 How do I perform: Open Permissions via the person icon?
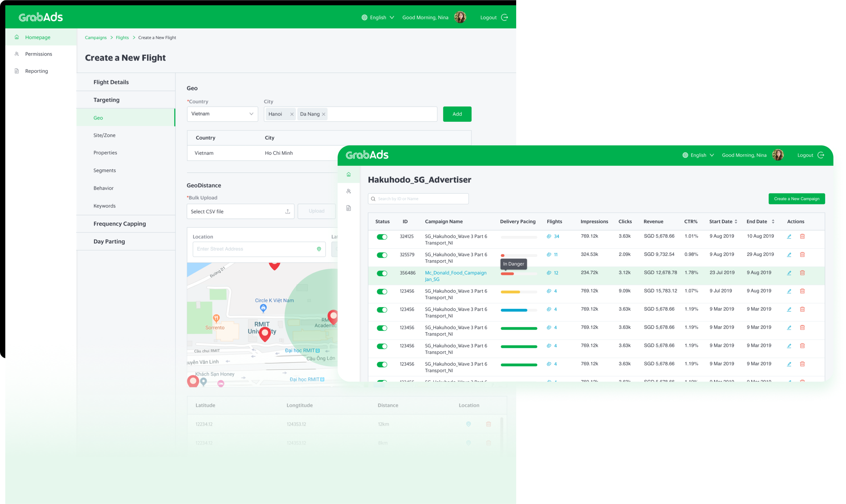(x=16, y=53)
